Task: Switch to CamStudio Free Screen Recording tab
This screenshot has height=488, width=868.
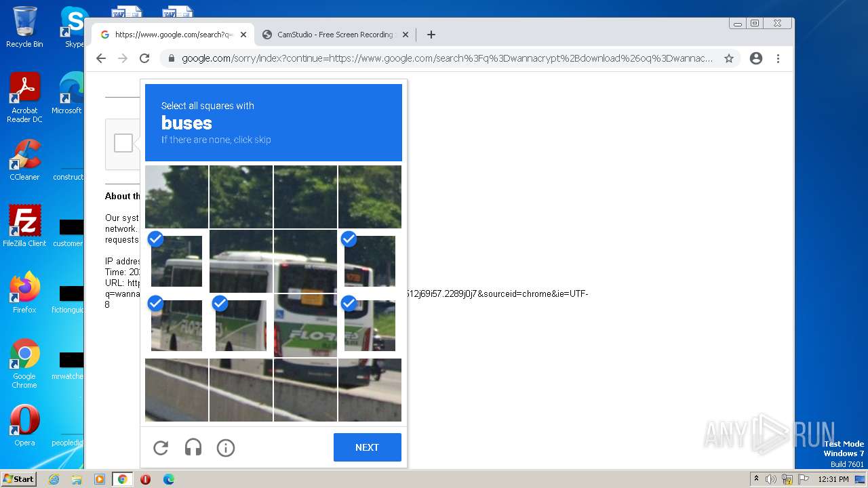Action: 336,35
